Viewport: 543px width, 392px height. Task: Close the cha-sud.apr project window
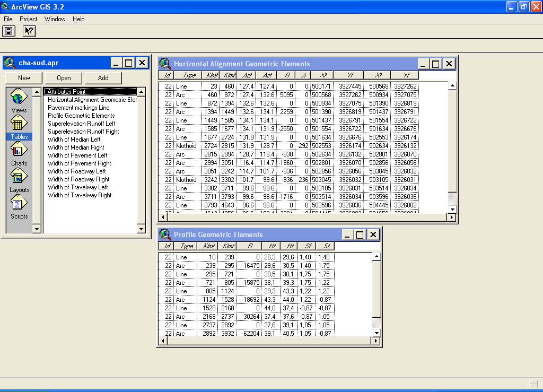(142, 63)
